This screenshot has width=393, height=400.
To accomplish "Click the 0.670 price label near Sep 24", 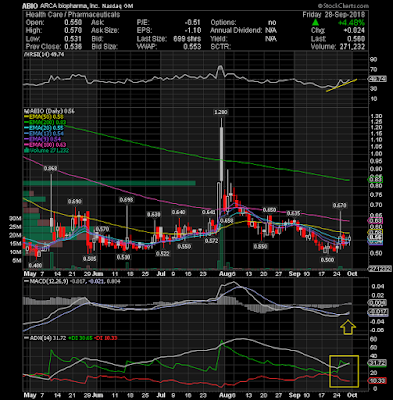I will (x=340, y=206).
